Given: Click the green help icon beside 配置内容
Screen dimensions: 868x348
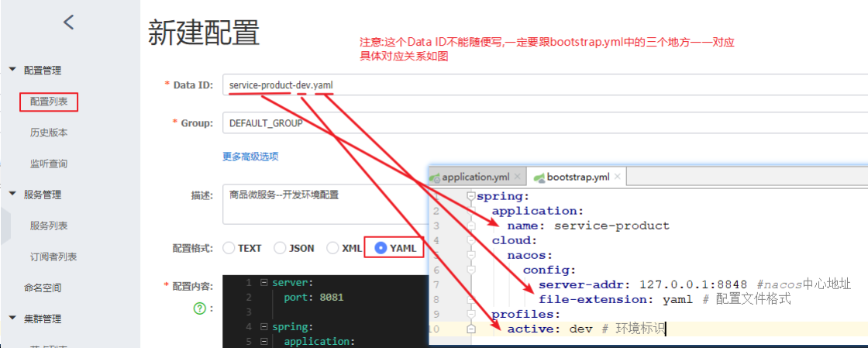Looking at the screenshot, I should click(x=199, y=308).
